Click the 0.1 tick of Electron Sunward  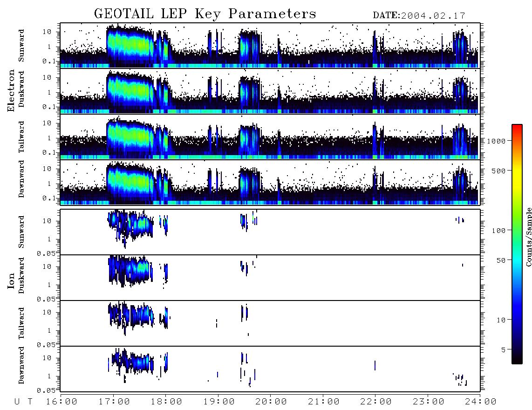49,61
